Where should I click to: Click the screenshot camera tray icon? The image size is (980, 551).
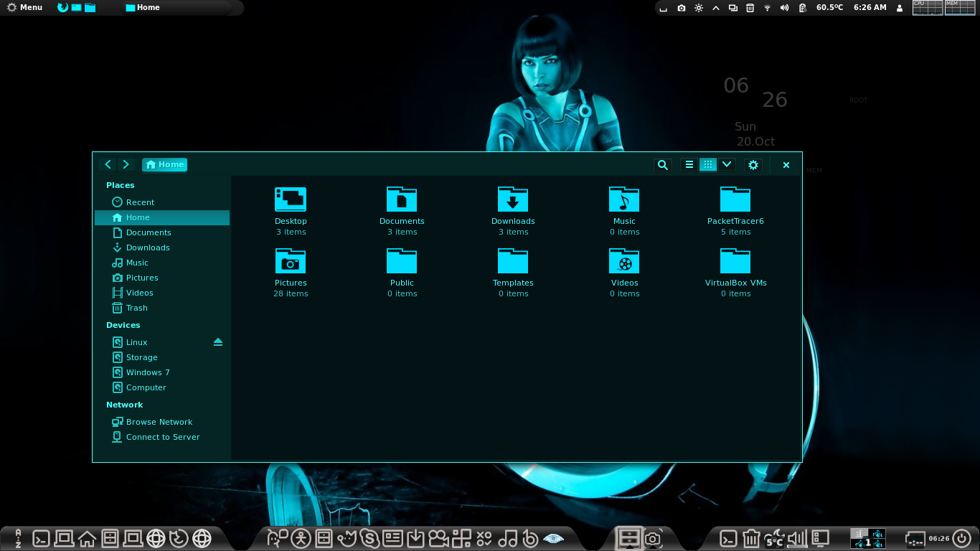tap(681, 8)
